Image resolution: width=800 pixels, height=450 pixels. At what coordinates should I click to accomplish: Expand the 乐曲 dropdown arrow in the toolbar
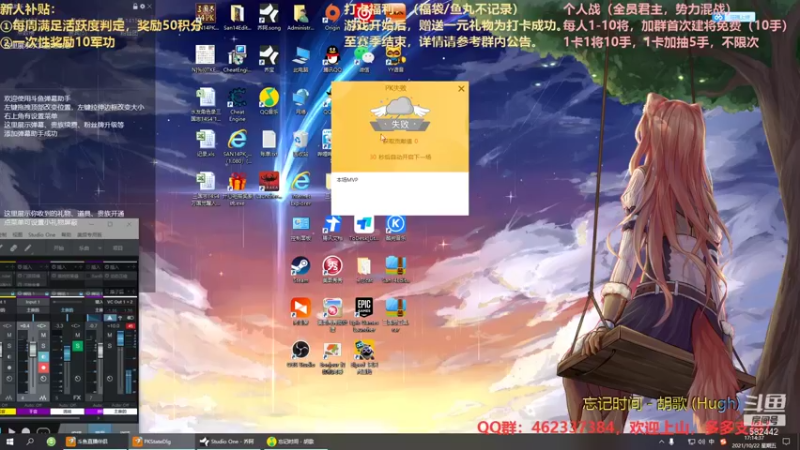tap(100, 248)
